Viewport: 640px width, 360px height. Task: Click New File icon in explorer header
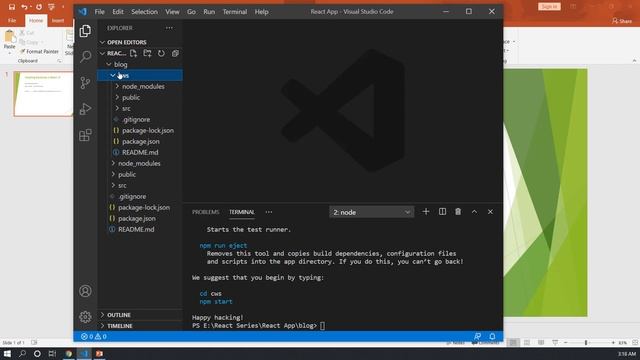tap(133, 53)
